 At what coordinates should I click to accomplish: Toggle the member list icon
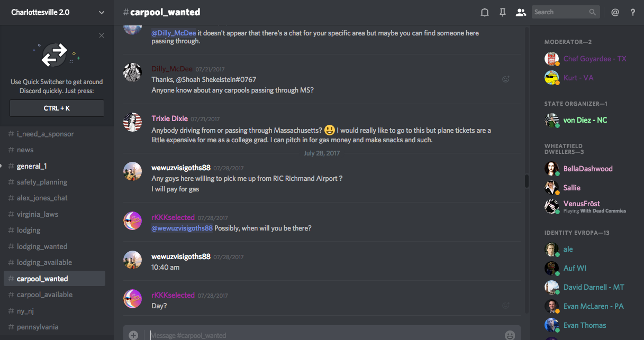[x=521, y=12]
